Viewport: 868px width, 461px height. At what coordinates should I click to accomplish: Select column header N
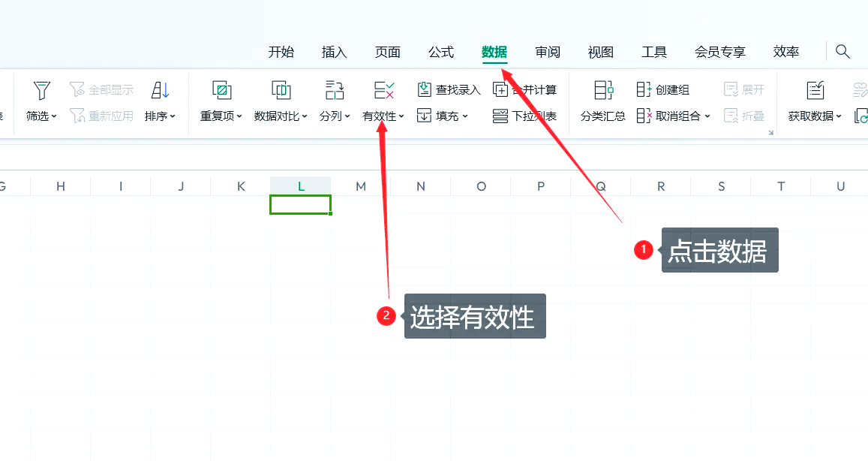421,186
